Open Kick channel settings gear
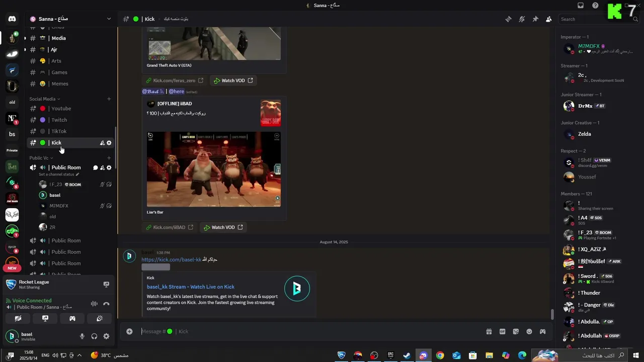 click(109, 143)
